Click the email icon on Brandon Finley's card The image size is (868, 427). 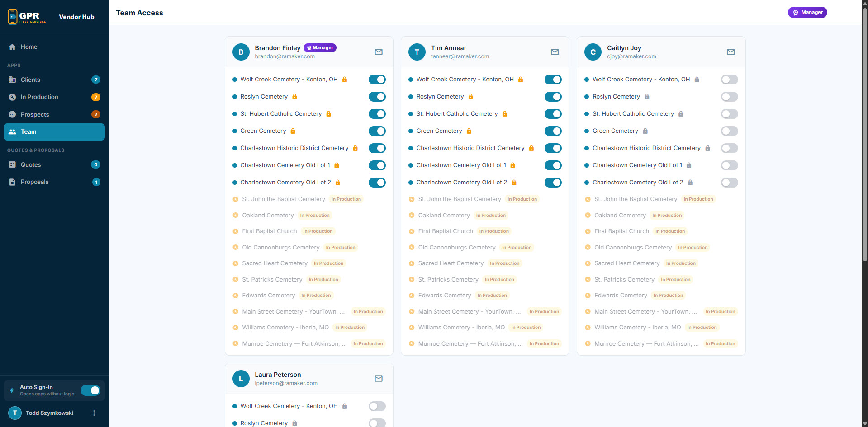click(379, 52)
